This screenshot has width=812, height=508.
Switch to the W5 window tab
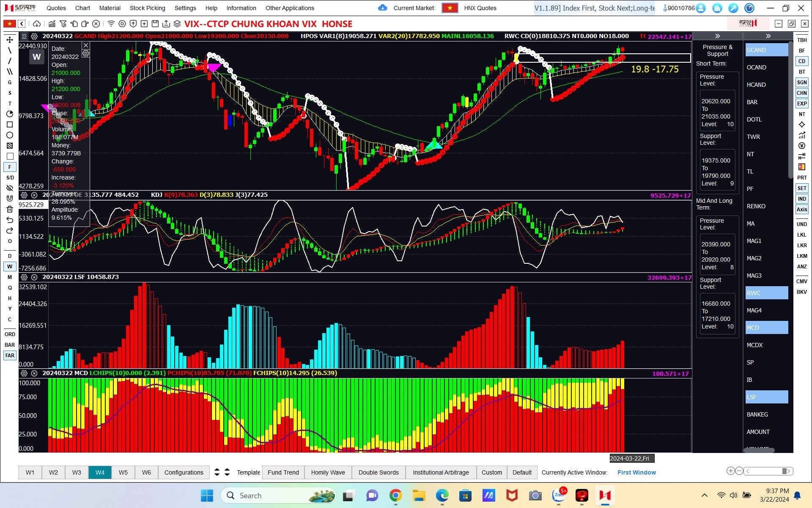pos(123,472)
